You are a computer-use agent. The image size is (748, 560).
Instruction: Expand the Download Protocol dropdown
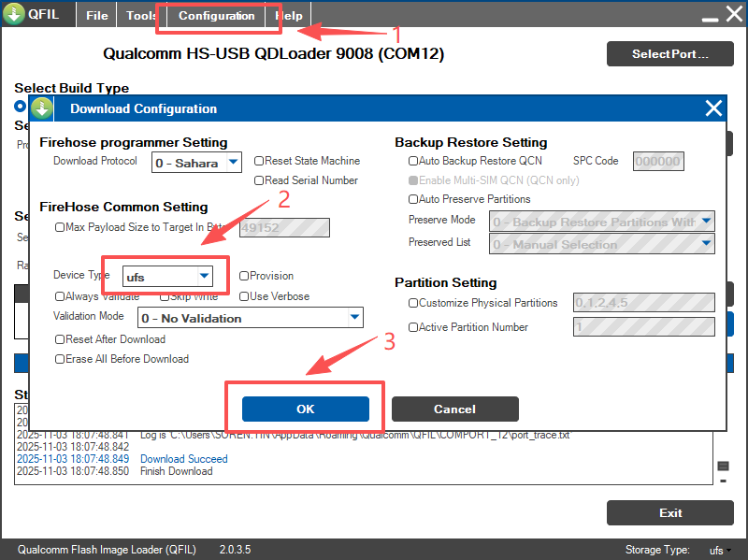point(233,163)
